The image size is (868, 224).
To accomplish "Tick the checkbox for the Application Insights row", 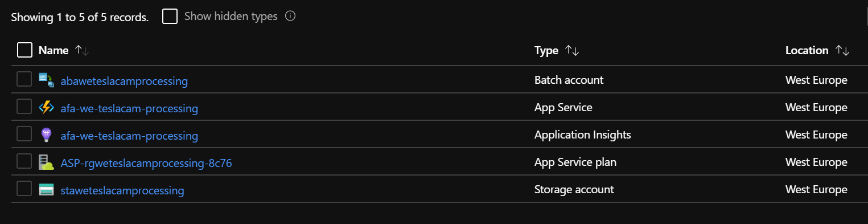I will 24,134.
